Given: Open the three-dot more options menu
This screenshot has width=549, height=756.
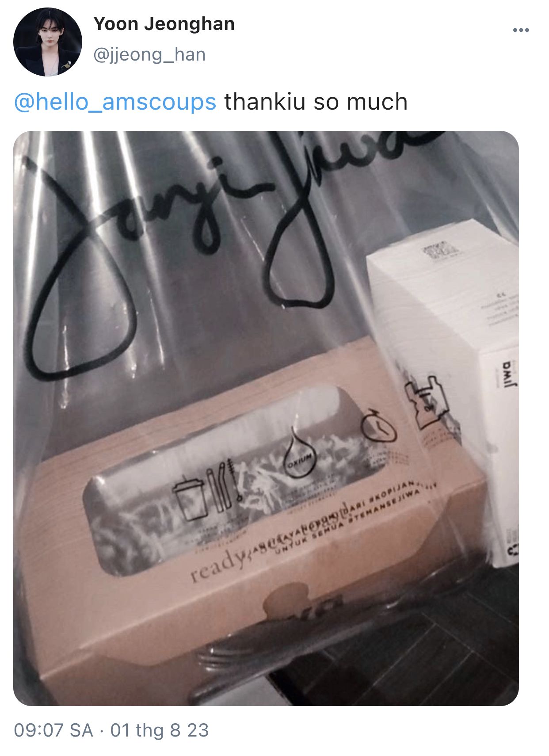Looking at the screenshot, I should 521,30.
